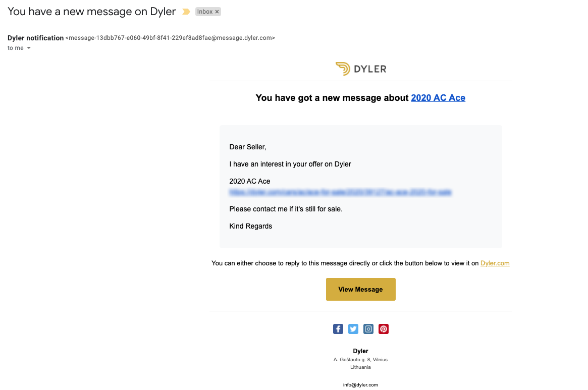The image size is (588, 390).
Task: Select the Inbox label chip
Action: (205, 12)
